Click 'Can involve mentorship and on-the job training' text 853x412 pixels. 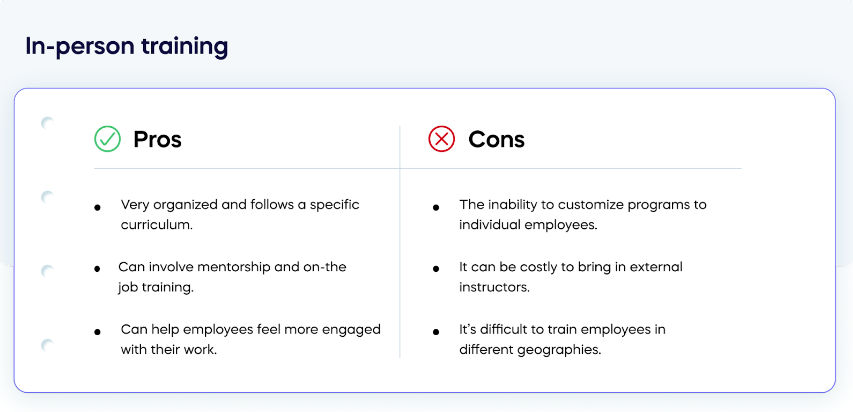(232, 277)
